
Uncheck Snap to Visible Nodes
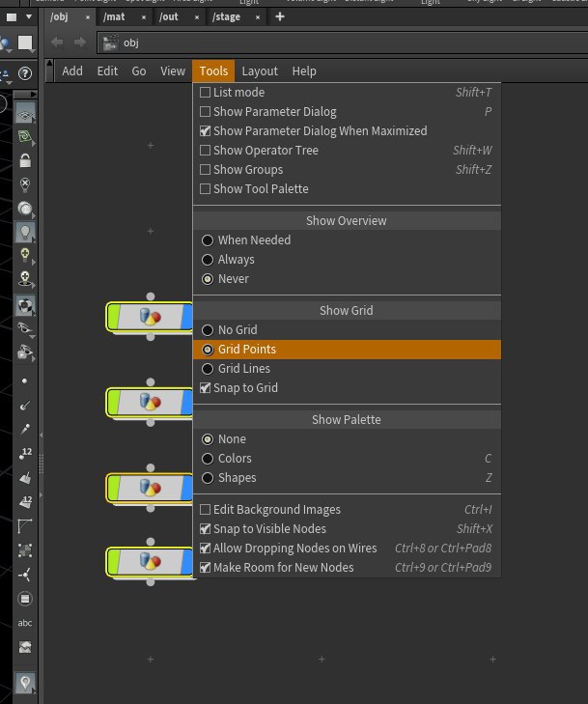(205, 529)
